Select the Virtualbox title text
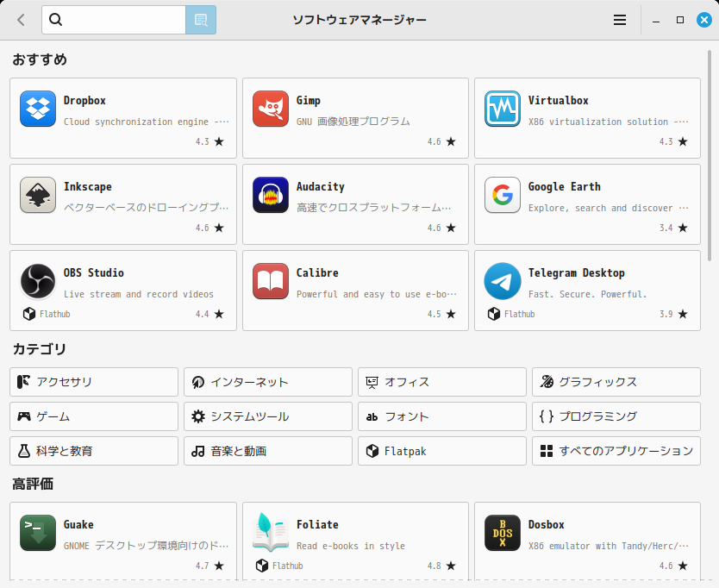The height and width of the screenshot is (588, 719). (558, 101)
